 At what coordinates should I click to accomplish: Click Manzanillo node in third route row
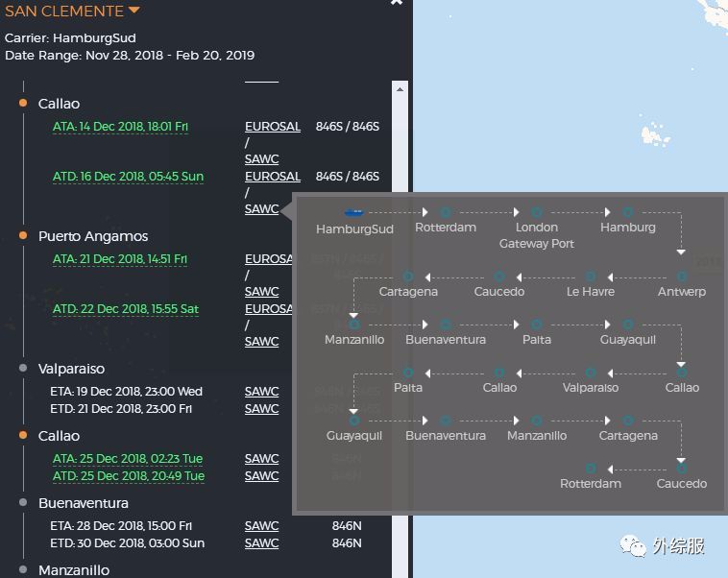point(354,325)
